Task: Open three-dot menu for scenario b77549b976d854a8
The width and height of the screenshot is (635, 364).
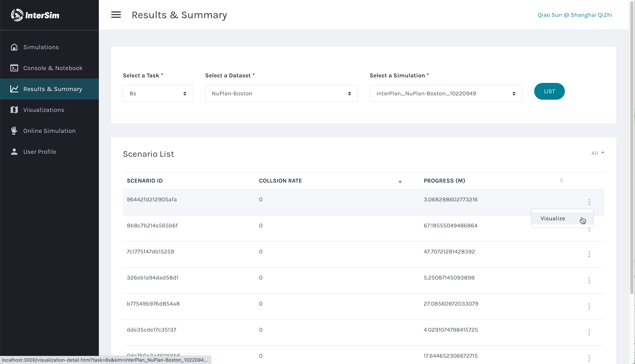Action: (589, 306)
